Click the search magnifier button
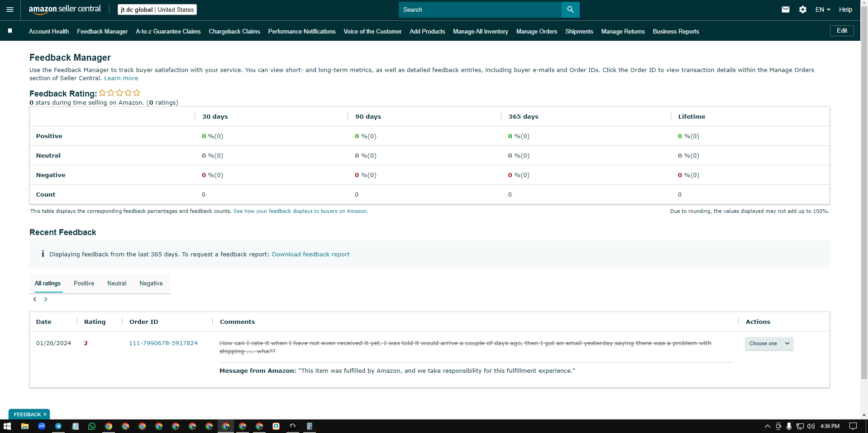 click(570, 10)
